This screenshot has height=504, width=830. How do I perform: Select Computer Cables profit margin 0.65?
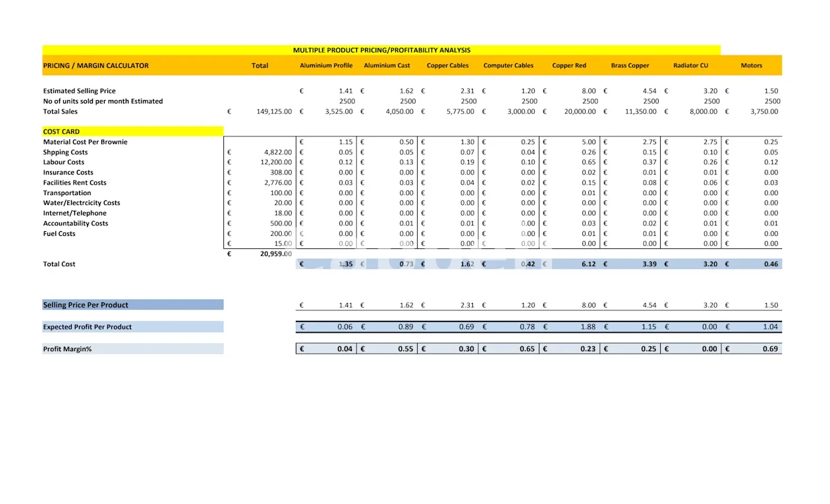[x=527, y=349]
